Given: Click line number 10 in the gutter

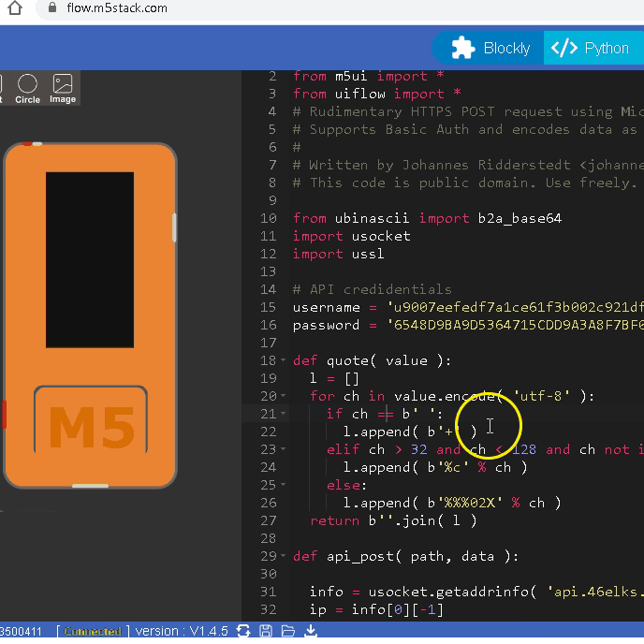Looking at the screenshot, I should pyautogui.click(x=269, y=218).
